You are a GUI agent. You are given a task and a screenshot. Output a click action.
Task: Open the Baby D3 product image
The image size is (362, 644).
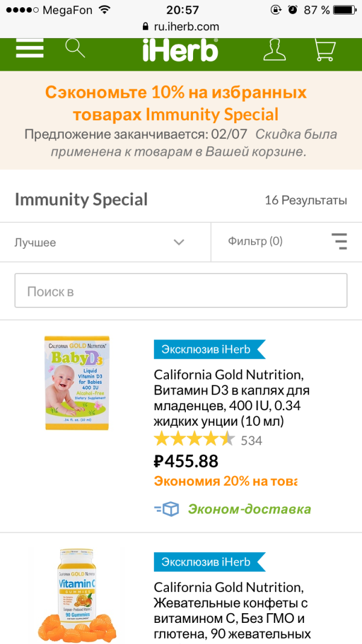[x=76, y=382]
